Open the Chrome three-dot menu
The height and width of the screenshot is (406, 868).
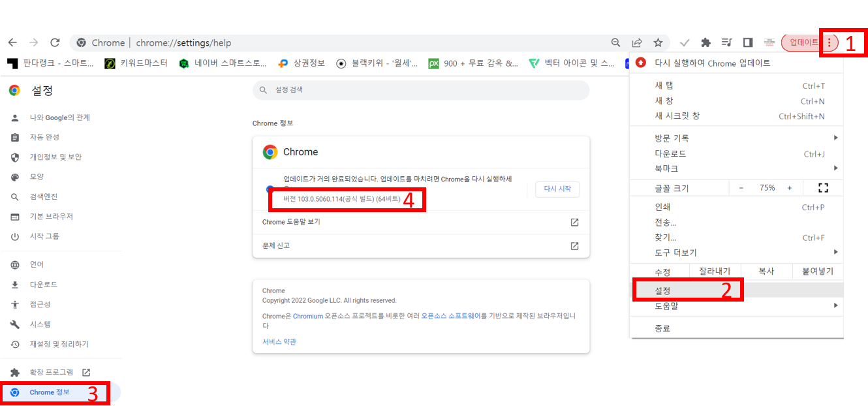pyautogui.click(x=829, y=42)
